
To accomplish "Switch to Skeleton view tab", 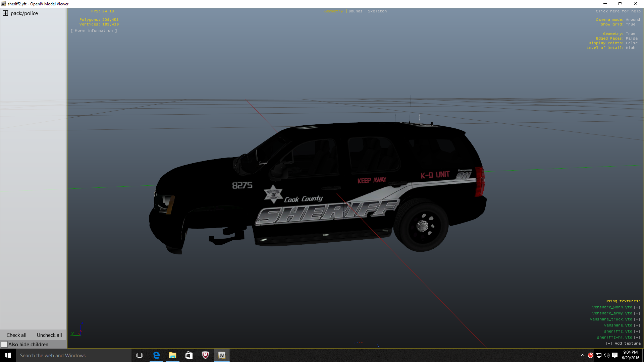I will pyautogui.click(x=377, y=11).
